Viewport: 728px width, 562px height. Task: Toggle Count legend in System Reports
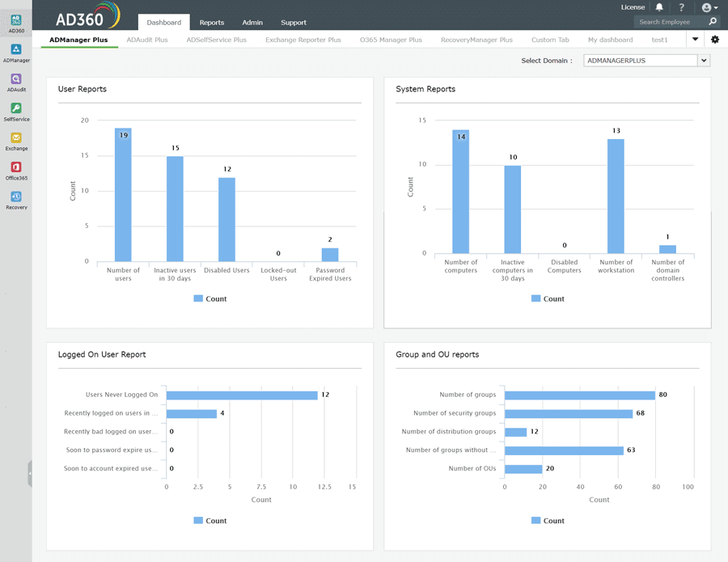coord(548,299)
